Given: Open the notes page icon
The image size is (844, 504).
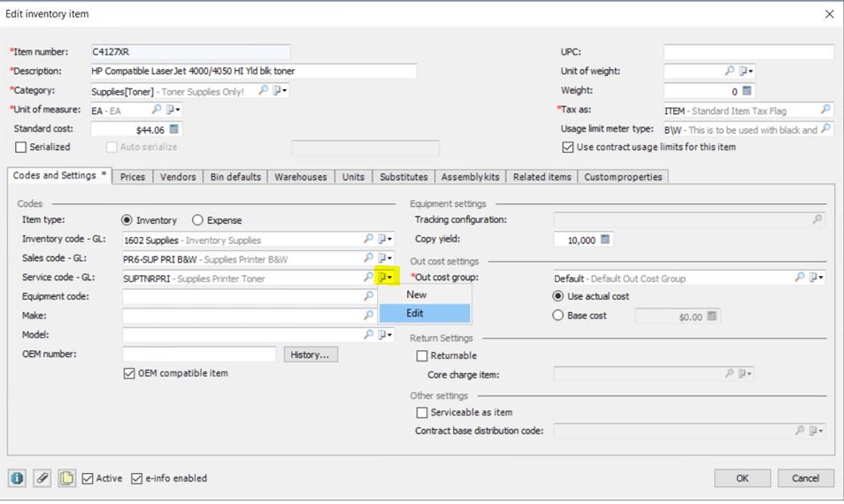Looking at the screenshot, I should (66, 477).
